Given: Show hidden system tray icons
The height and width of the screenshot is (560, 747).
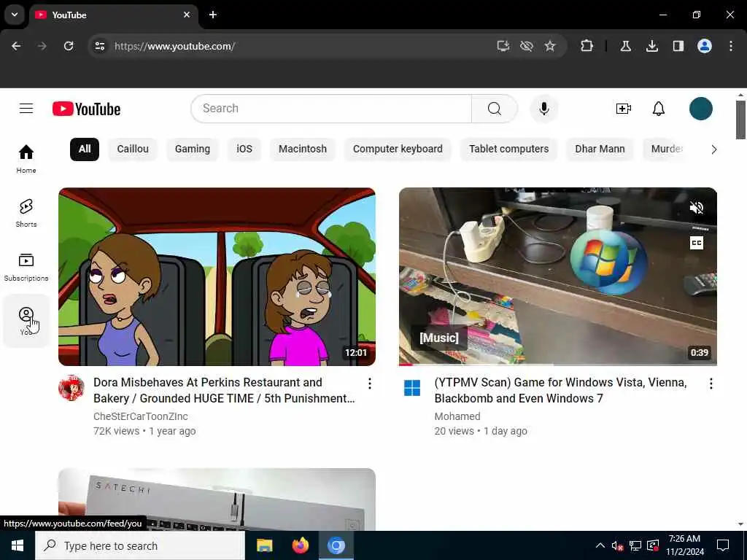Looking at the screenshot, I should [600, 545].
